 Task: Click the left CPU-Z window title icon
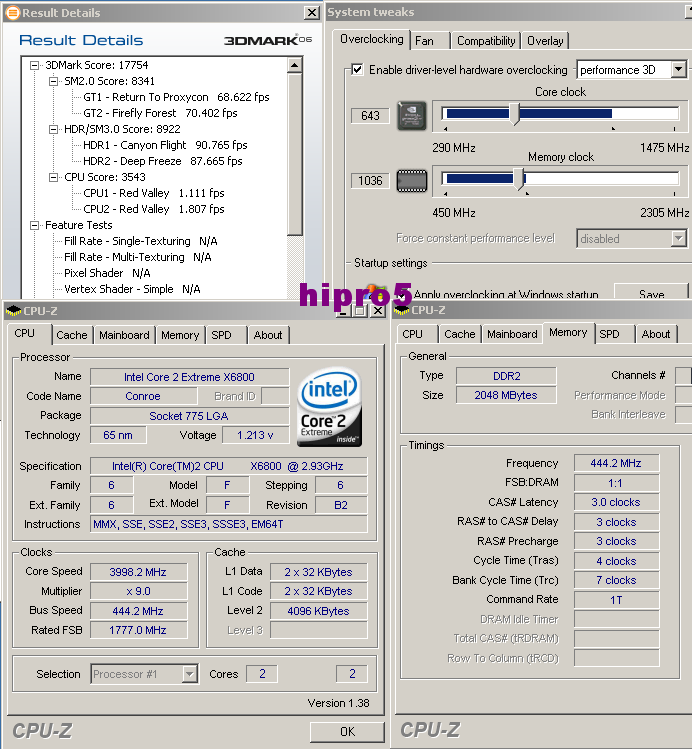13,311
